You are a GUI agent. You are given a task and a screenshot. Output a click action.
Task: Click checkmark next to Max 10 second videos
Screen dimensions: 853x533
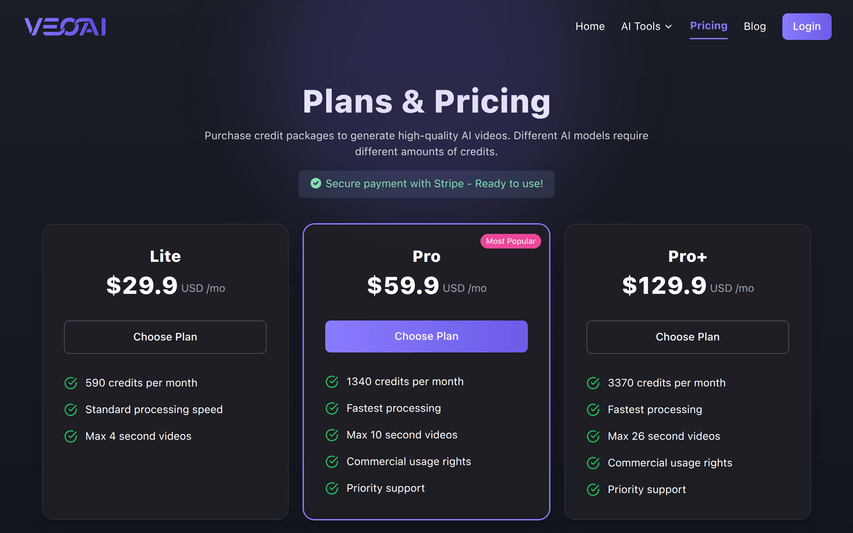pos(332,435)
